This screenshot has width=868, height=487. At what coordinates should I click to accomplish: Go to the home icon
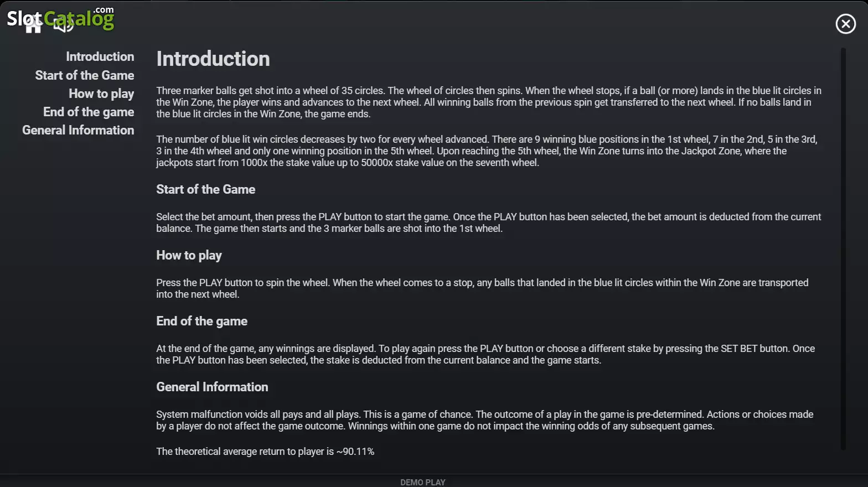tap(33, 25)
